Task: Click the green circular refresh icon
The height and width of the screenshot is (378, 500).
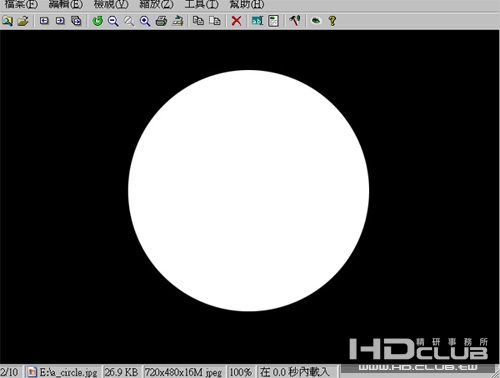Action: (x=97, y=21)
